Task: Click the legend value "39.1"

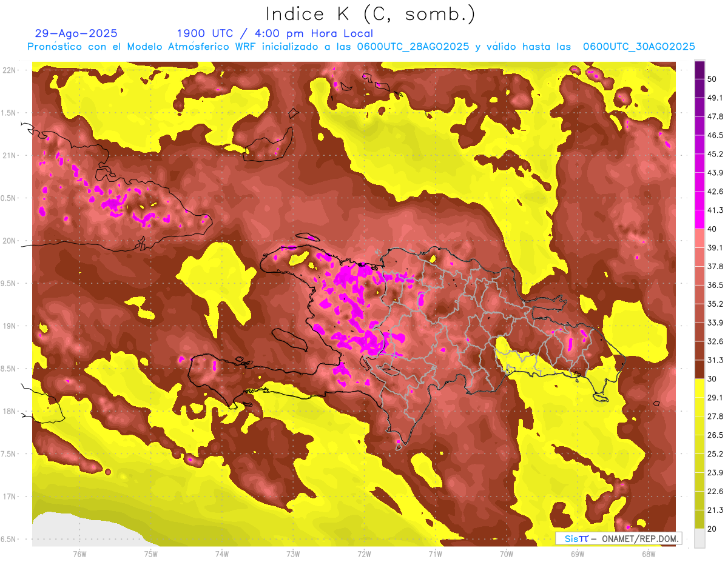Action: 715,247
